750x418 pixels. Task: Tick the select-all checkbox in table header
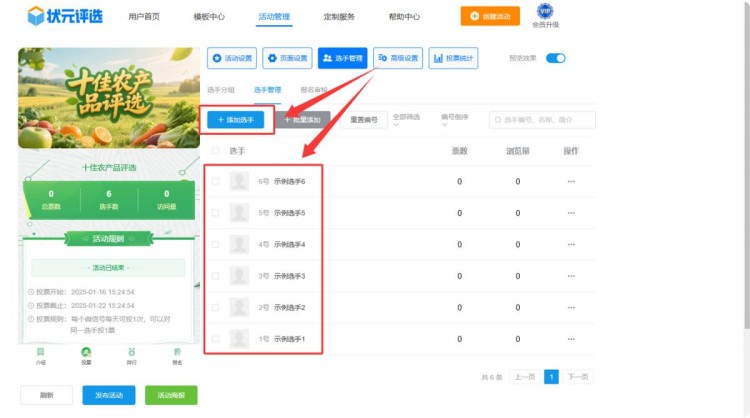215,151
